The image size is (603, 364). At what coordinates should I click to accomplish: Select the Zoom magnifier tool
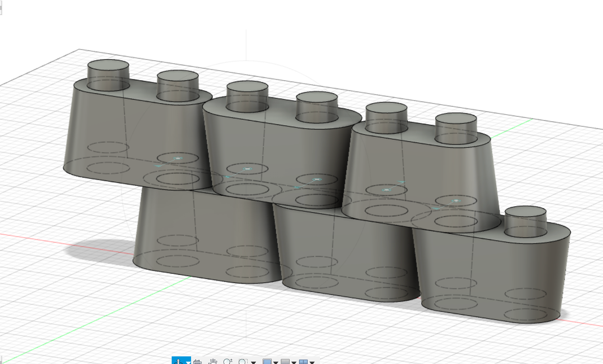pyautogui.click(x=228, y=361)
